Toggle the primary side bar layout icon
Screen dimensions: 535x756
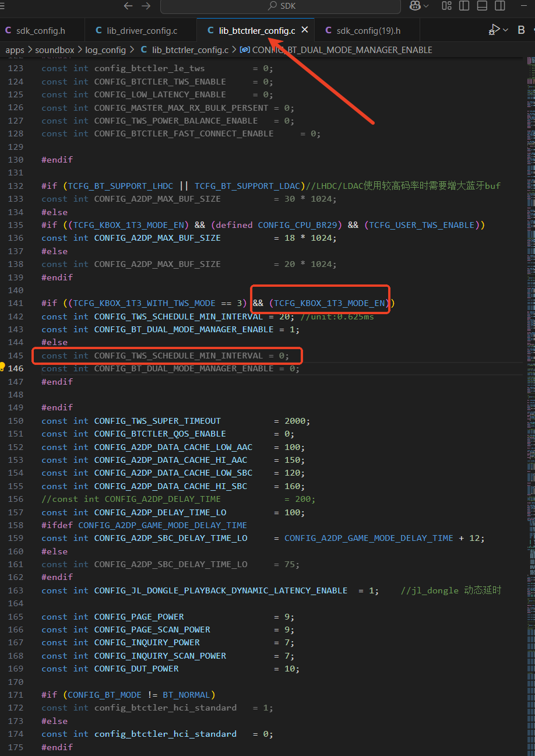coord(464,6)
